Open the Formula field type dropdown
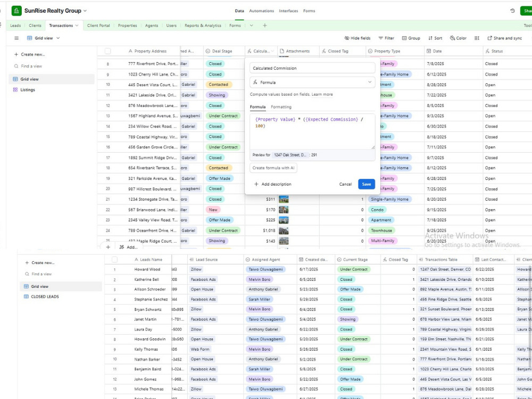 312,82
